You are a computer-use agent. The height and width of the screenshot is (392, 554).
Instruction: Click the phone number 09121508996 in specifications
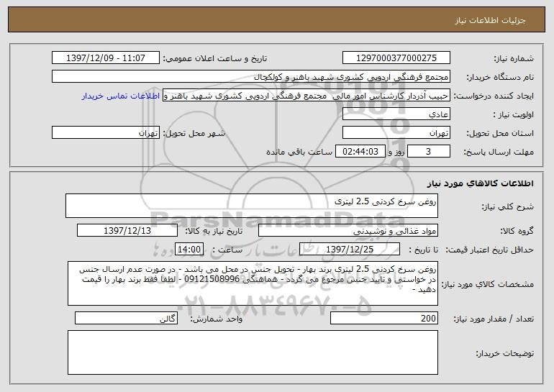point(212,279)
